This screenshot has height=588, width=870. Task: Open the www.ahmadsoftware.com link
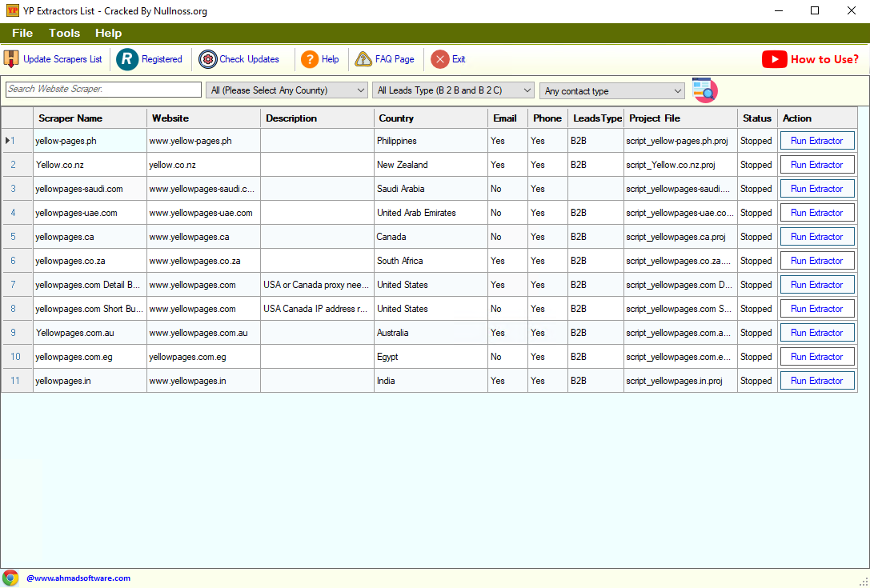[78, 578]
